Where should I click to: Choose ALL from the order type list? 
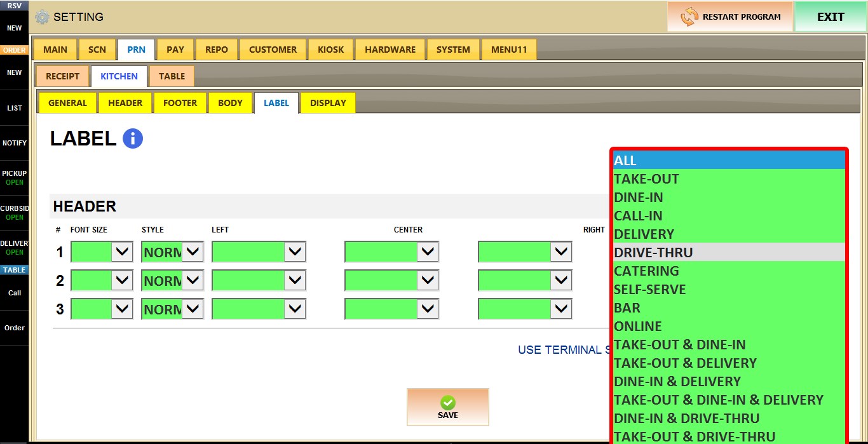point(729,161)
